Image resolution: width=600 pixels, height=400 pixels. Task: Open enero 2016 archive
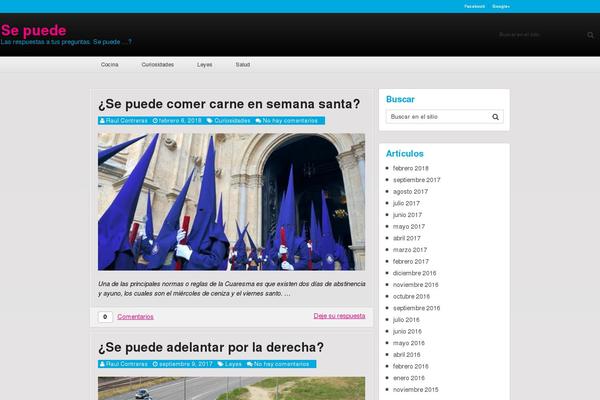point(409,378)
